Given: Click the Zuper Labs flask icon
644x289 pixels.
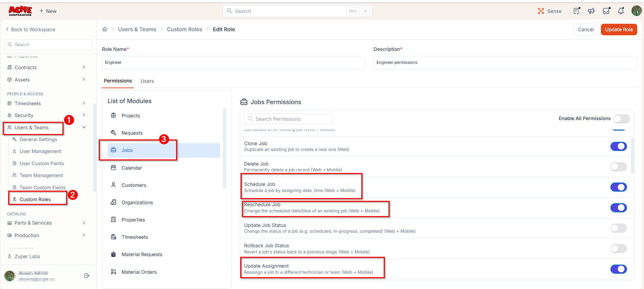Looking at the screenshot, I should [10, 256].
